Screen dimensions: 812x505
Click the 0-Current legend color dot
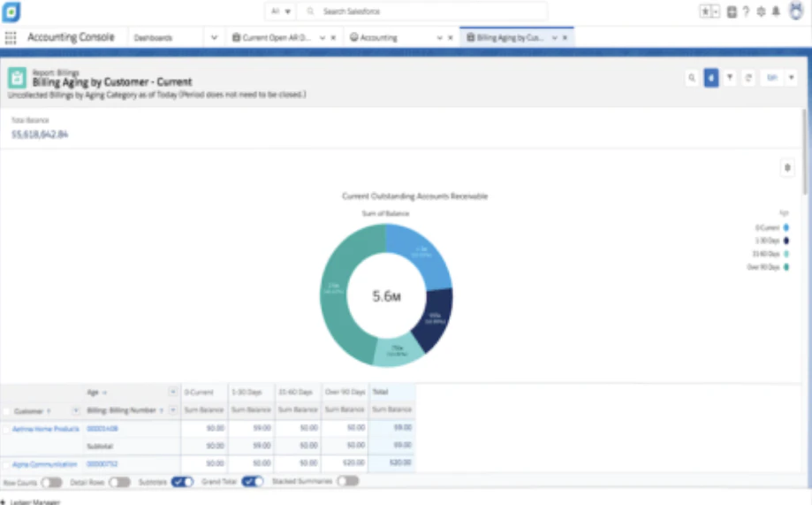[x=786, y=227]
